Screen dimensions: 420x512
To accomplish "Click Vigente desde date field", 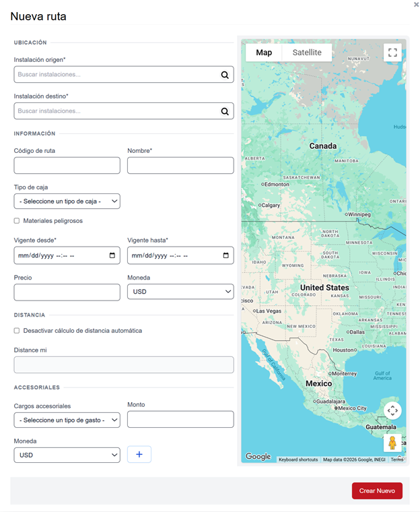I will point(67,255).
